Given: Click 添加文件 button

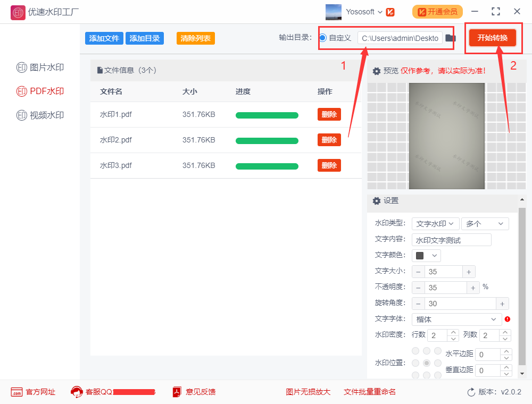Looking at the screenshot, I should (104, 38).
